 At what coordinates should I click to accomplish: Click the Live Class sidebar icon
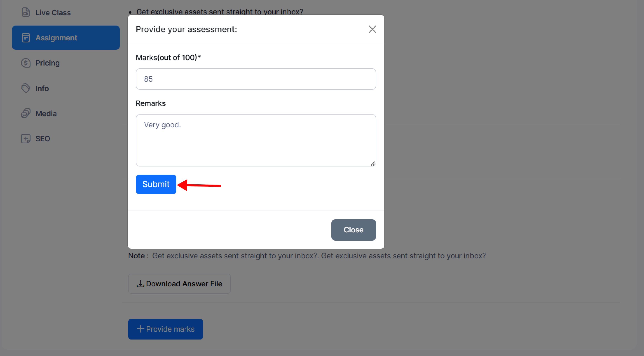26,12
